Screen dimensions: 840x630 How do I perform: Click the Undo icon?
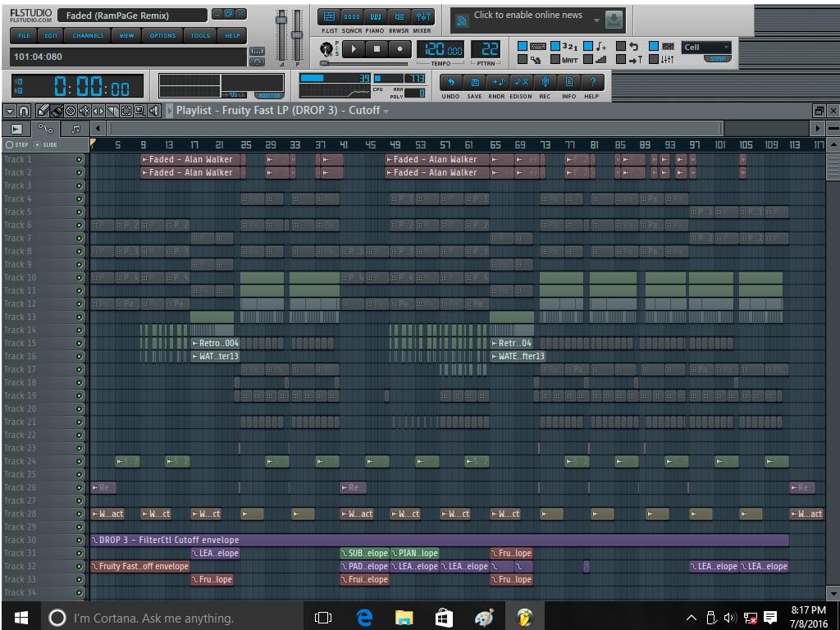click(x=450, y=83)
